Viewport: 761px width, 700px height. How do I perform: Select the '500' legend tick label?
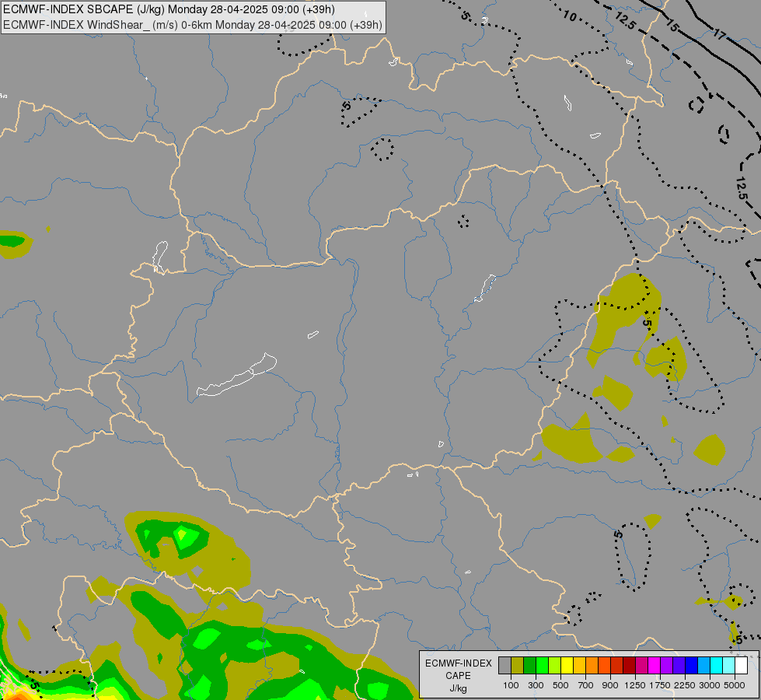click(560, 685)
